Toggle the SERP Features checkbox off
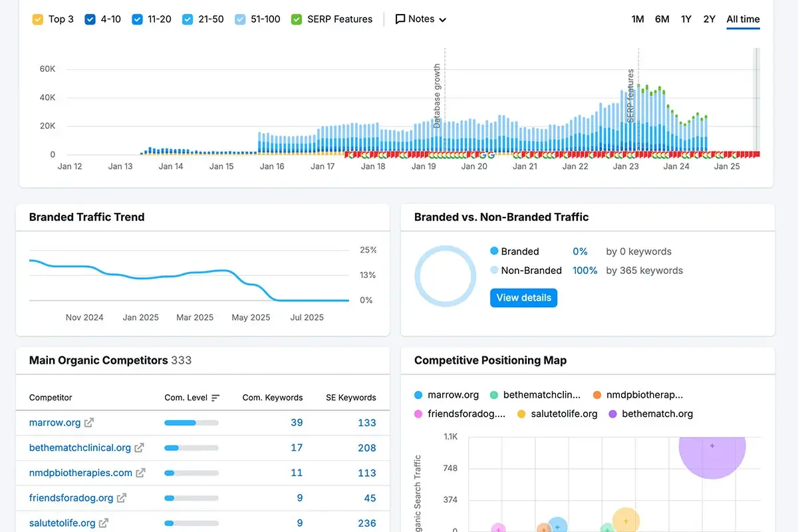The image size is (798, 532). point(296,19)
